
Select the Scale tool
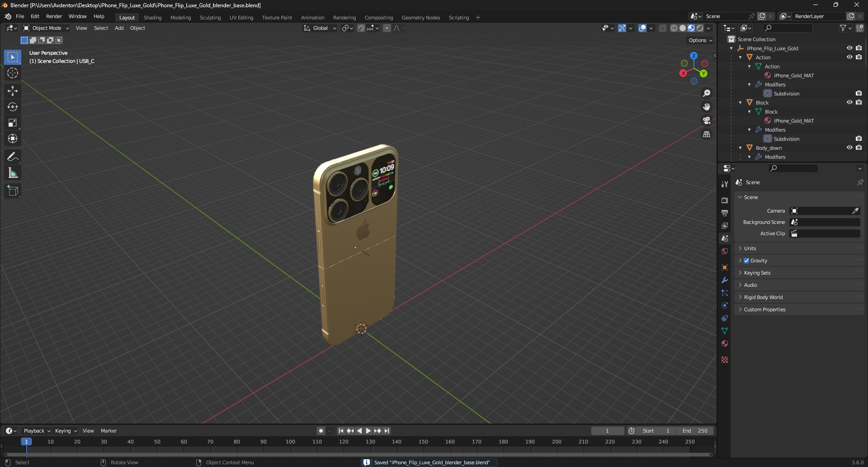[13, 123]
